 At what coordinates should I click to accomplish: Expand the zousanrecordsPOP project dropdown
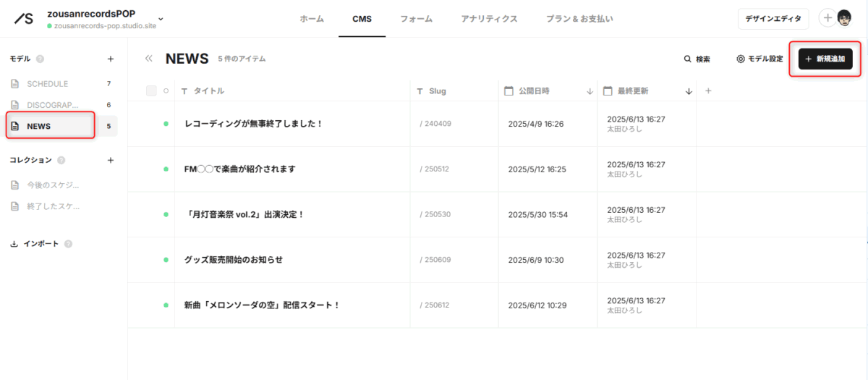click(x=161, y=19)
